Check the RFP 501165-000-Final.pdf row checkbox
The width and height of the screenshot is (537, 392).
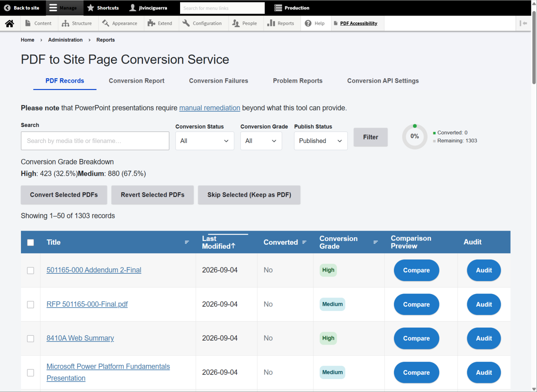click(31, 304)
